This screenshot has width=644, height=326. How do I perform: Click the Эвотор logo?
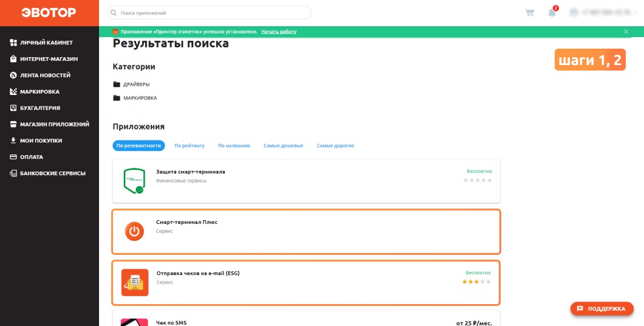pyautogui.click(x=49, y=13)
